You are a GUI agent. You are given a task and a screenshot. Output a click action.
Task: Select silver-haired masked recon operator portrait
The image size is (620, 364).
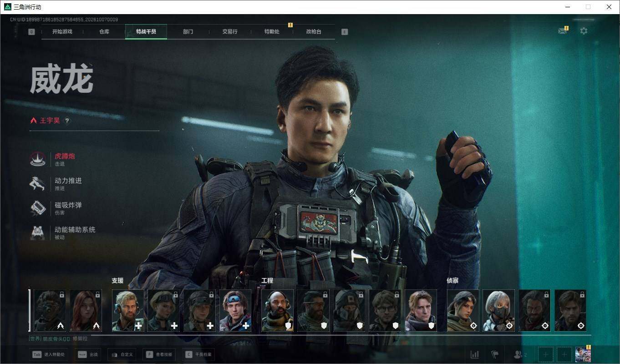[499, 310]
